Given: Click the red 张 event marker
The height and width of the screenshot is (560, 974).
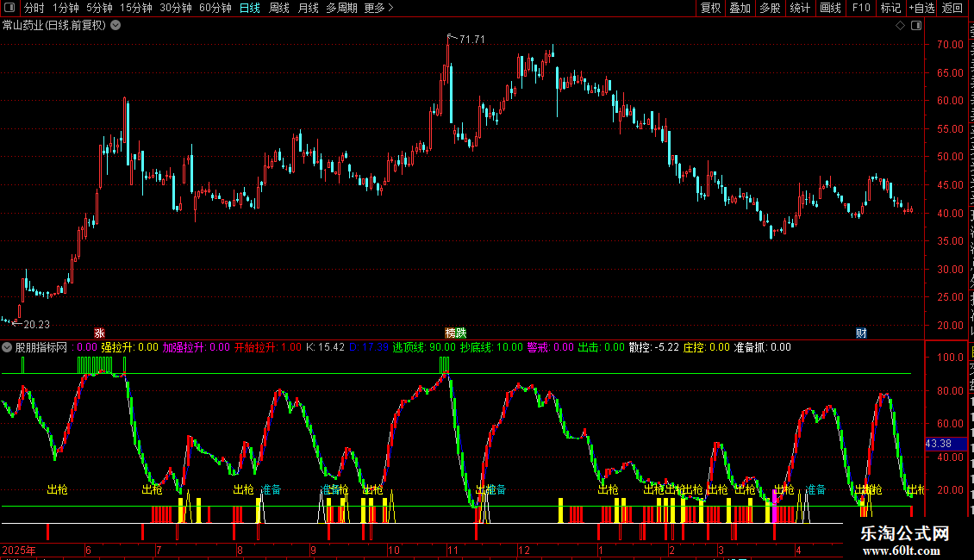Looking at the screenshot, I should pos(99,333).
